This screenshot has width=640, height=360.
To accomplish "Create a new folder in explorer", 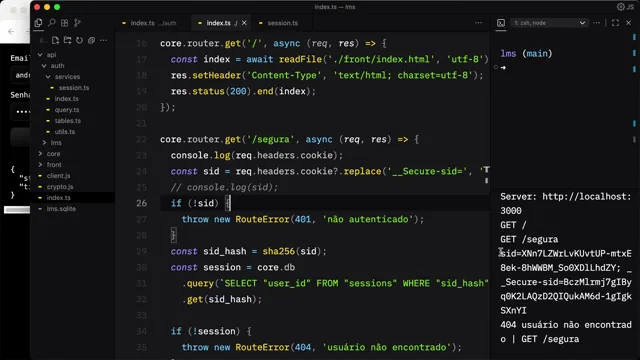I will coord(67,40).
